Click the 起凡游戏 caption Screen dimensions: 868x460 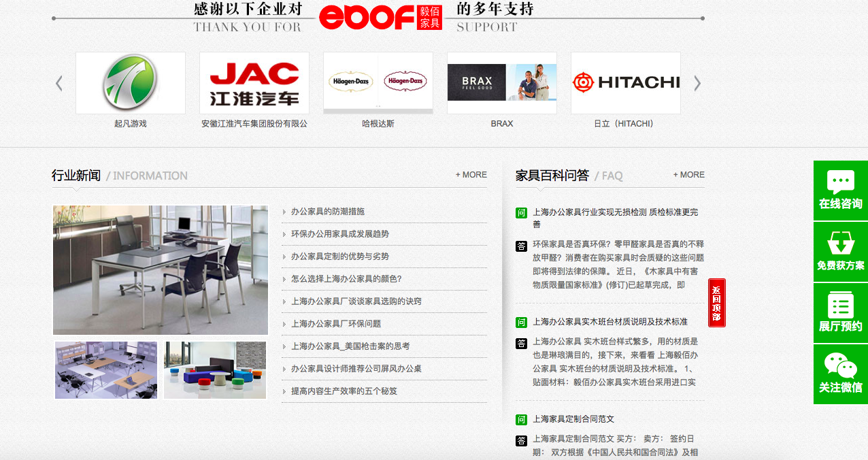(131, 124)
